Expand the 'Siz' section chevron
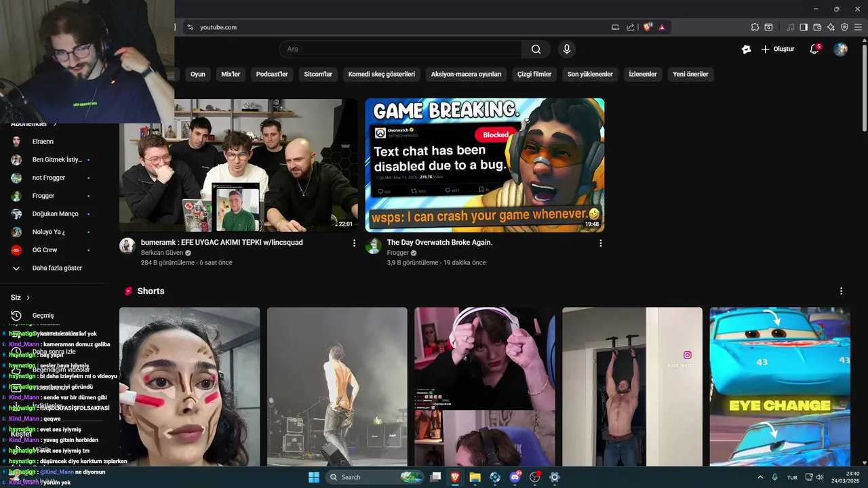Screen dimensions: 868x488 pos(28,298)
